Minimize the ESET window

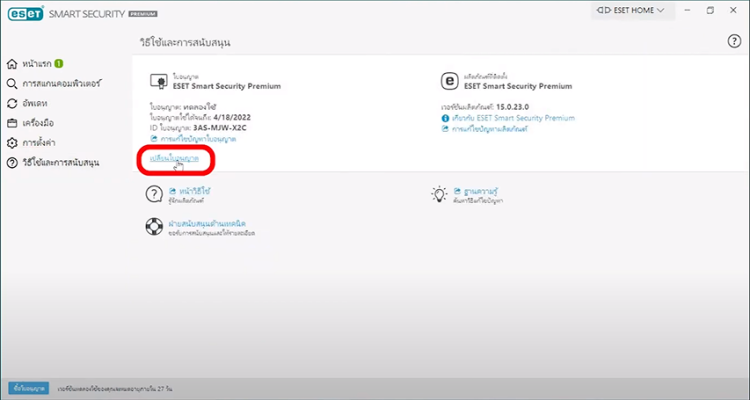pos(687,10)
